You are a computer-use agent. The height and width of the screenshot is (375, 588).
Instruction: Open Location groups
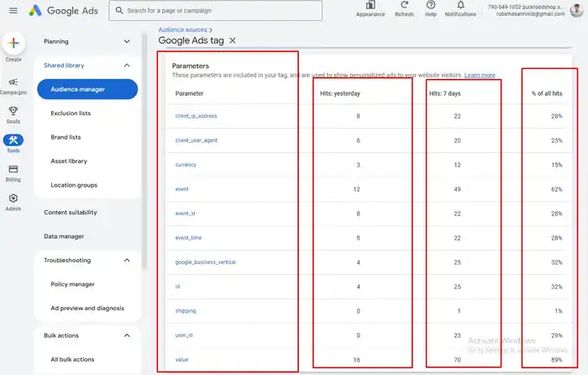point(74,185)
